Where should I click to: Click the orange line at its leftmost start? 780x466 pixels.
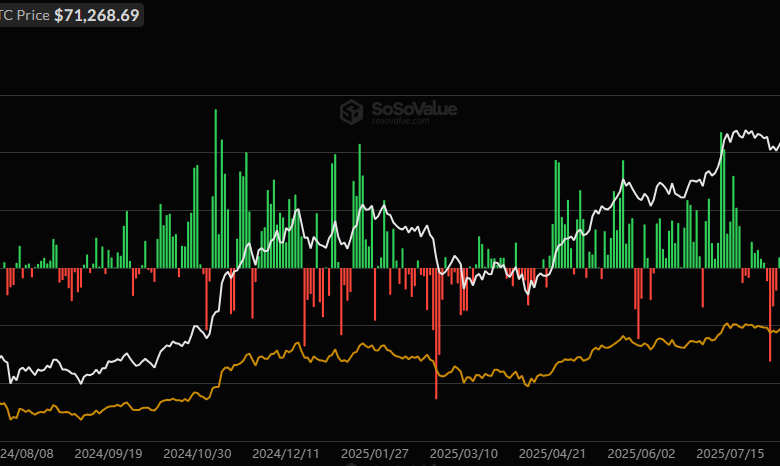click(3, 405)
